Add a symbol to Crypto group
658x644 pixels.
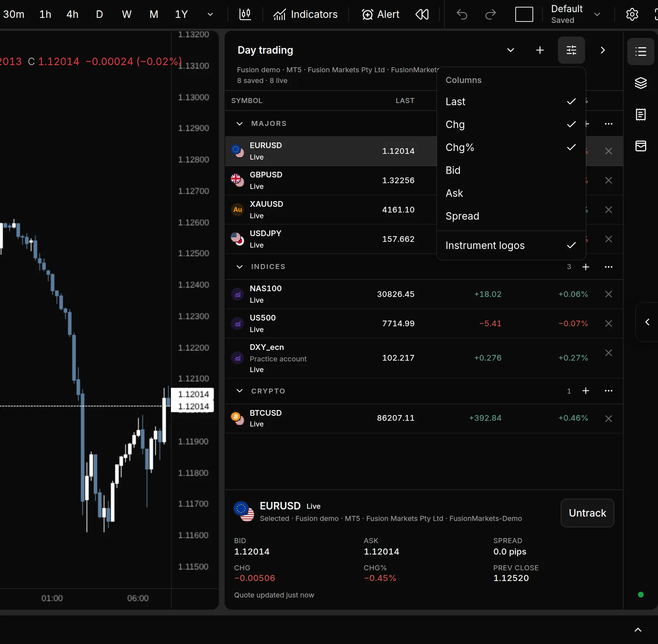tap(585, 391)
